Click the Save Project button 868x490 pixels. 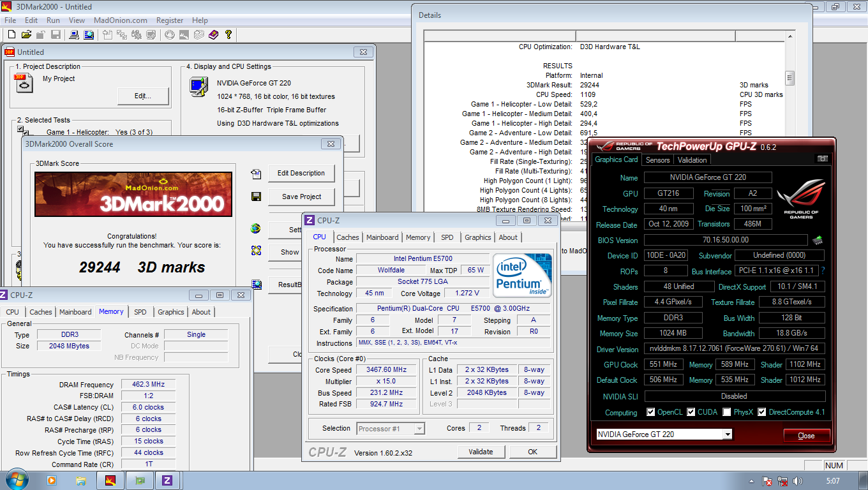301,197
